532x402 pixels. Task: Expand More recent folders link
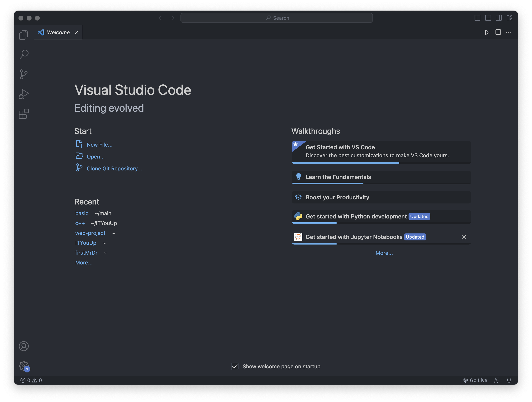point(84,263)
